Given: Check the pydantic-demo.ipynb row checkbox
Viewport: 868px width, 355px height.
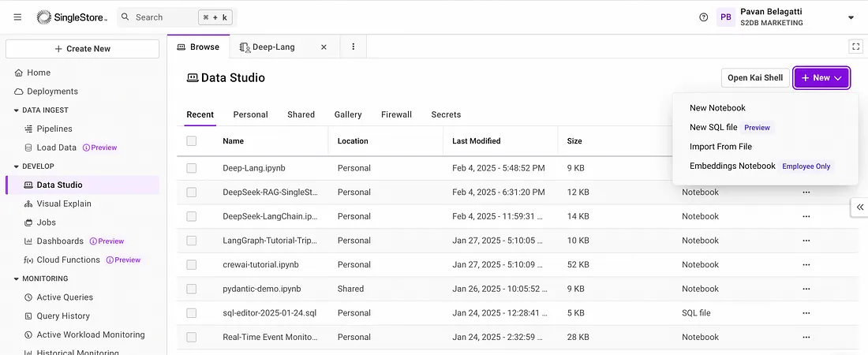Looking at the screenshot, I should tap(192, 289).
